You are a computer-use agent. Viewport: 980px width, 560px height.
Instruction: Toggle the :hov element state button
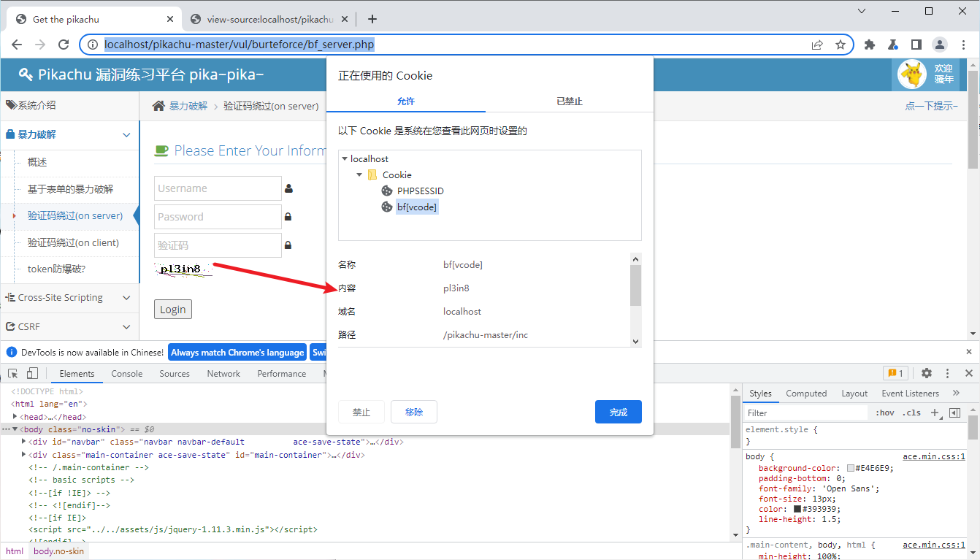pos(884,413)
